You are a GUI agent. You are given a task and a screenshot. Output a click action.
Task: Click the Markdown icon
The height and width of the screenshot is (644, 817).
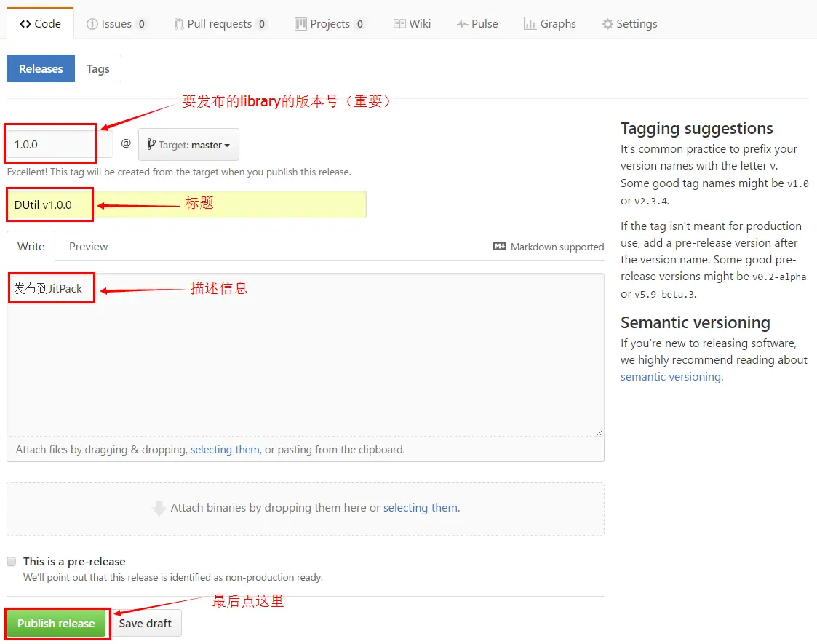[500, 246]
